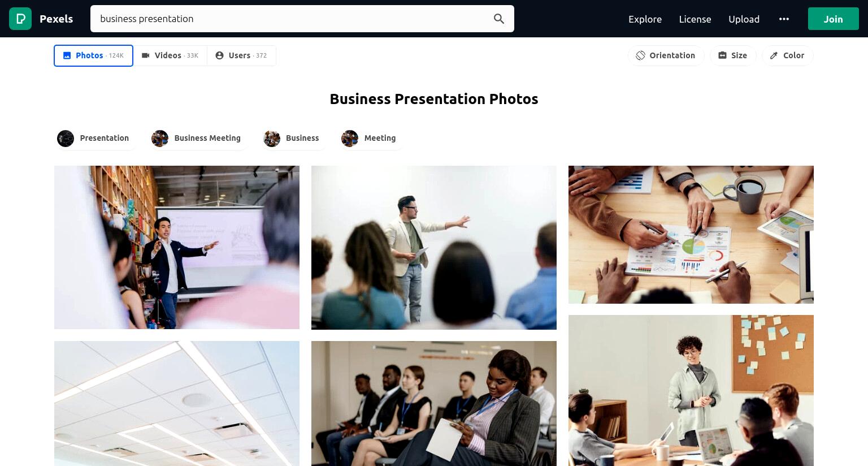Click the green Join button

(833, 19)
